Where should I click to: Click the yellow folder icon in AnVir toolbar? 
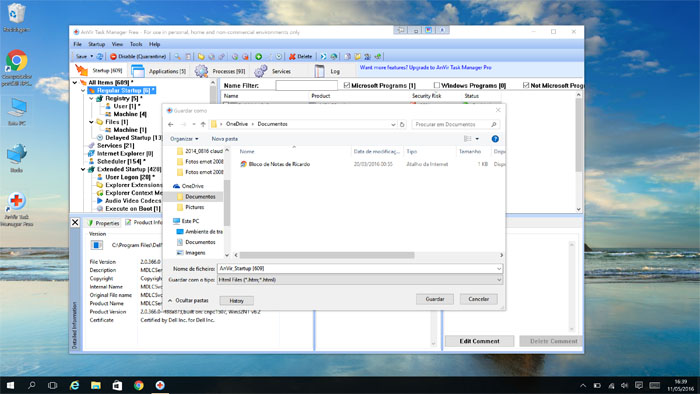coord(201,57)
